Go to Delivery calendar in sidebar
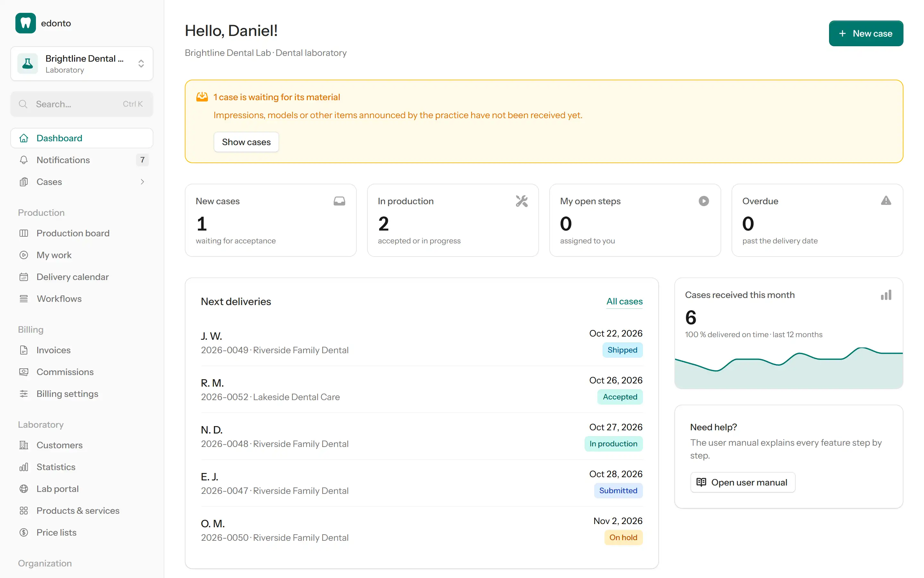924x578 pixels. [82, 277]
